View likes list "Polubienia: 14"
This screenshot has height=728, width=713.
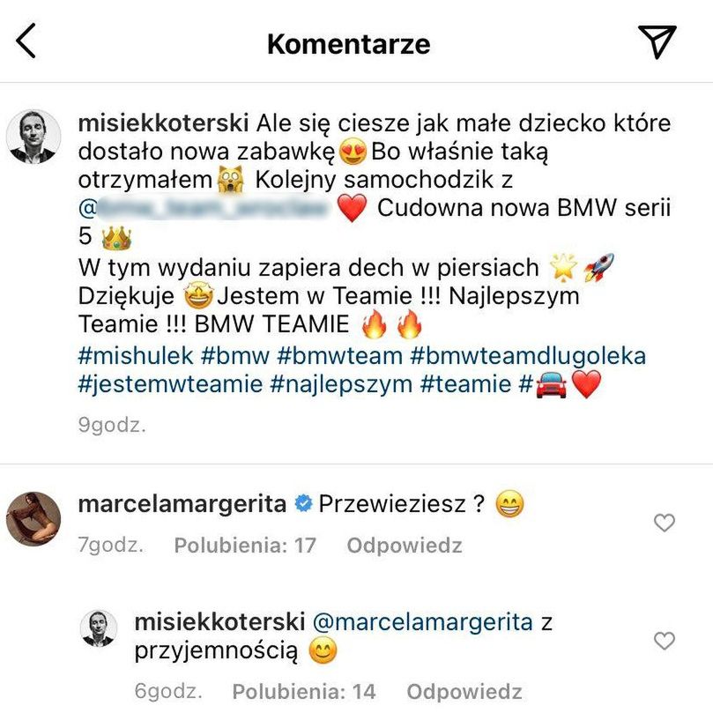point(304,692)
